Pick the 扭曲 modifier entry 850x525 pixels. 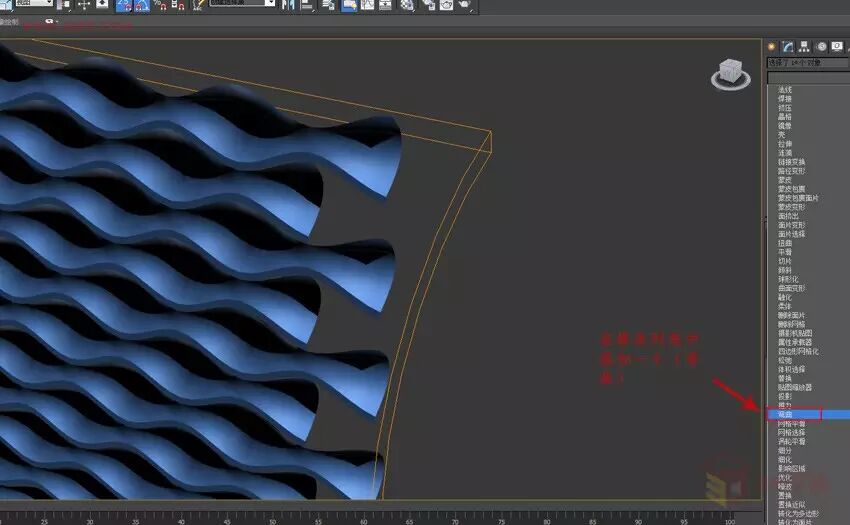(785, 243)
